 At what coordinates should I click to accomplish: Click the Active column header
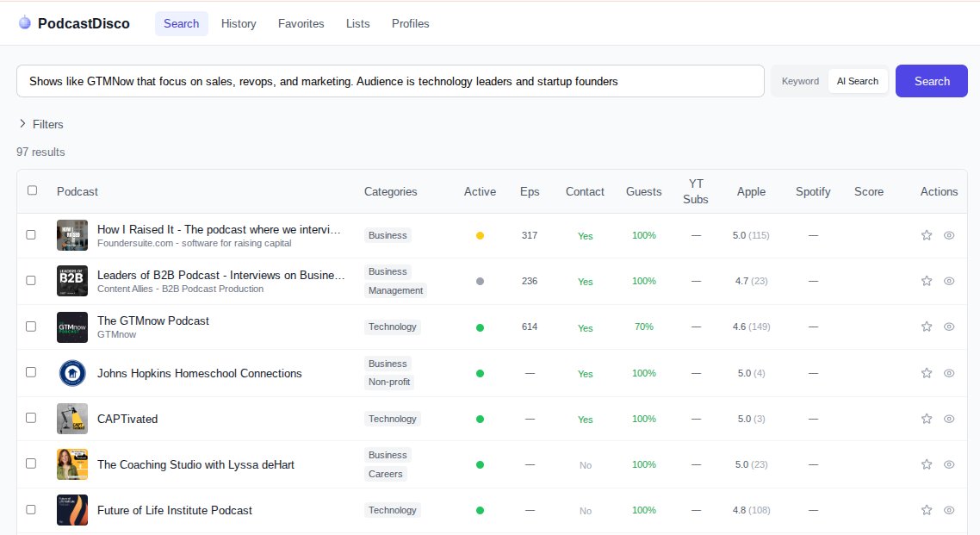[x=480, y=192]
